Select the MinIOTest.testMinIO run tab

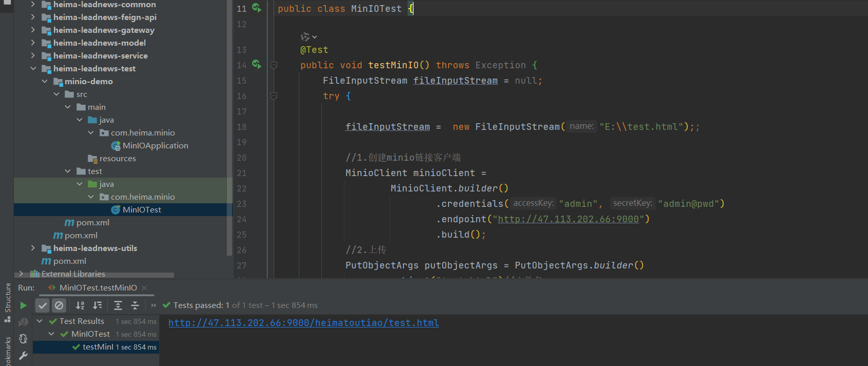98,287
